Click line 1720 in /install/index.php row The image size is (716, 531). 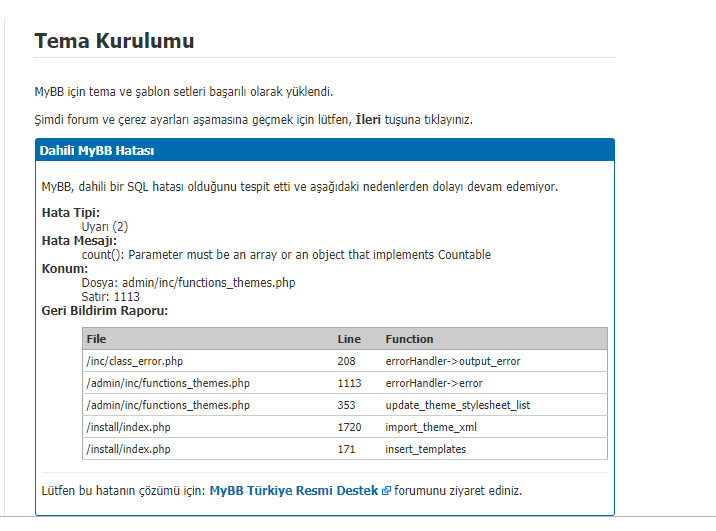click(x=349, y=427)
